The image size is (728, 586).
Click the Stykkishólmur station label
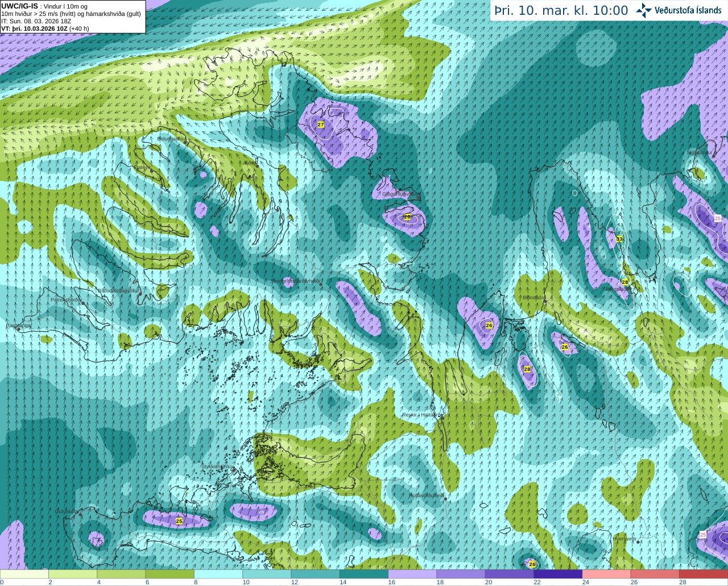(218, 467)
